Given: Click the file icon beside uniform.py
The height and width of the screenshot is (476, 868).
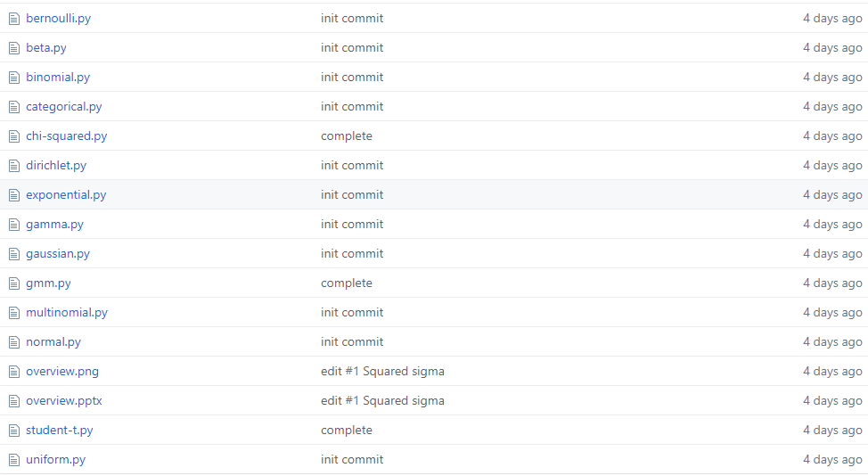Looking at the screenshot, I should click(x=14, y=460).
